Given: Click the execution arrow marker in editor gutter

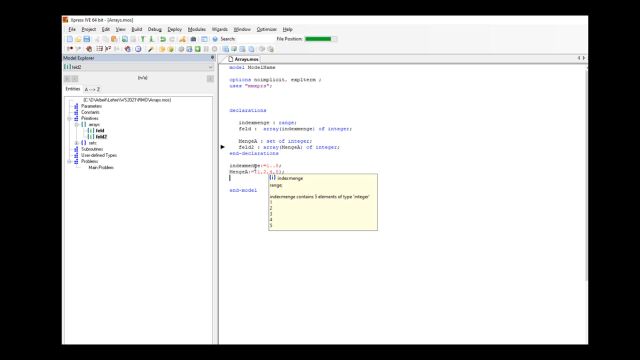Looking at the screenshot, I should coord(222,147).
